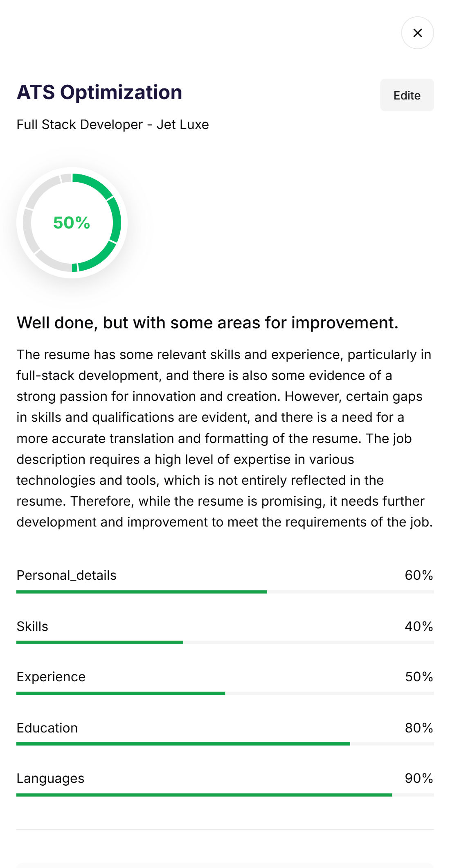This screenshot has height=868, width=450.
Task: Click the 40% Skills score
Action: (x=419, y=626)
